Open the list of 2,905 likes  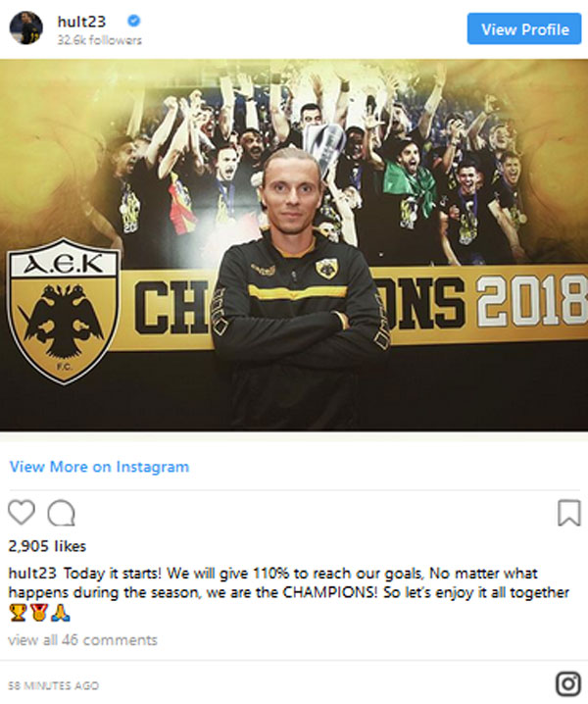(x=47, y=546)
